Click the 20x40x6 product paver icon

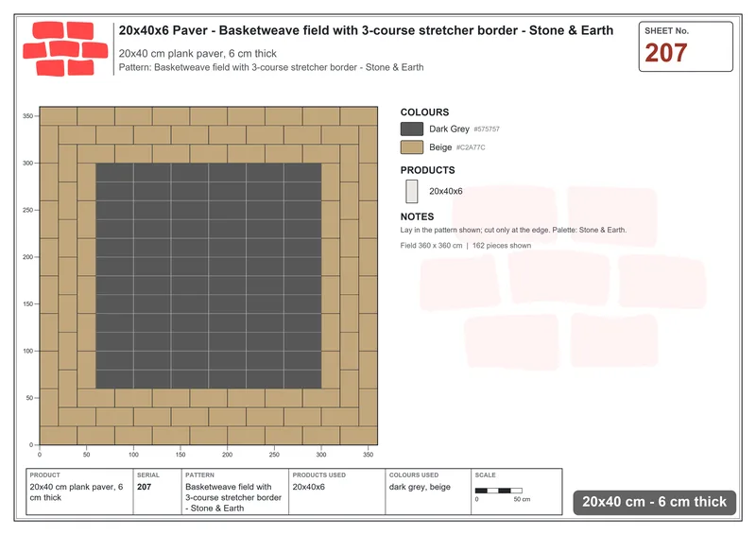[412, 191]
